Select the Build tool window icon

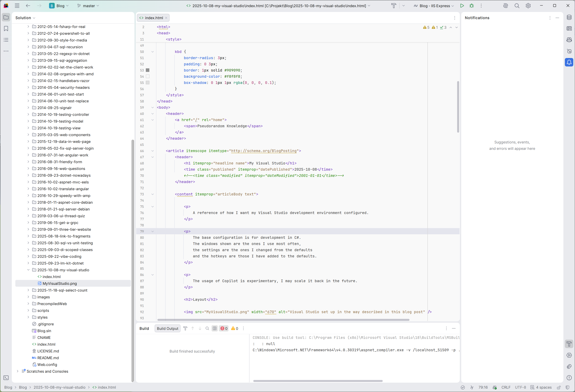point(569,344)
